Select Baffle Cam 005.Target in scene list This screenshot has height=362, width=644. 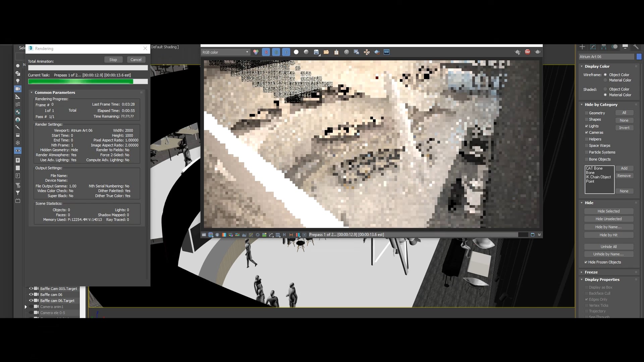click(x=58, y=289)
